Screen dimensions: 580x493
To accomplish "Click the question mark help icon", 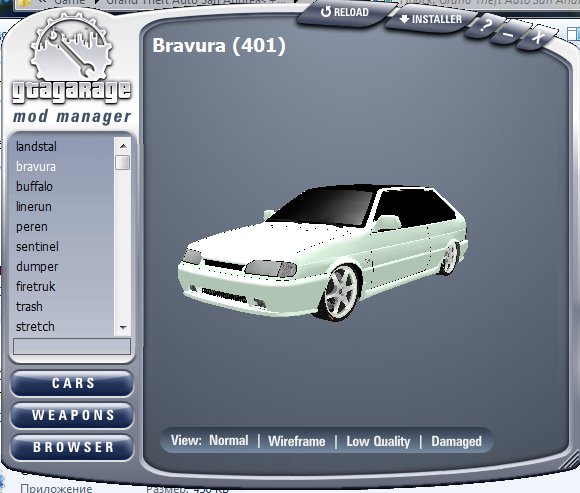I will tap(486, 26).
